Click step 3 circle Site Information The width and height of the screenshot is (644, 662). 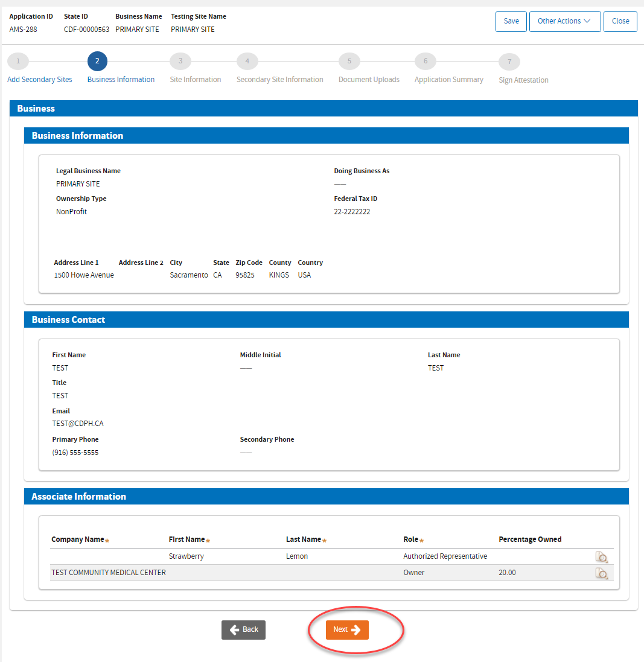coord(180,61)
